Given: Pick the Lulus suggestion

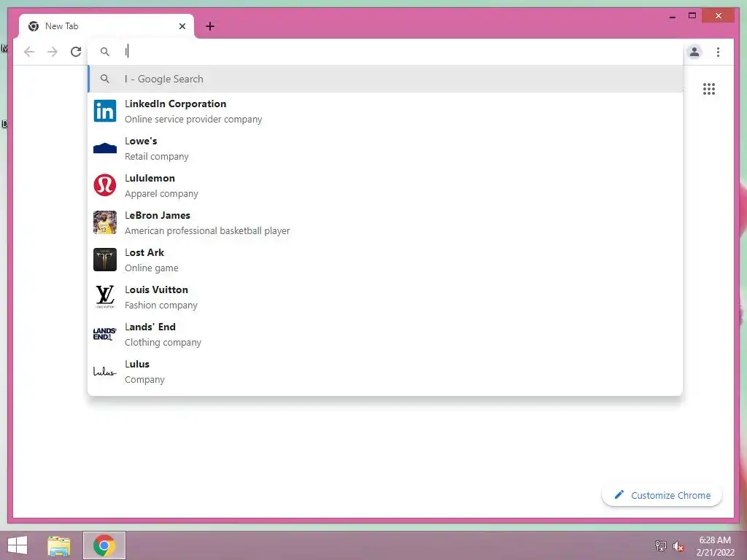Looking at the screenshot, I should [x=385, y=371].
